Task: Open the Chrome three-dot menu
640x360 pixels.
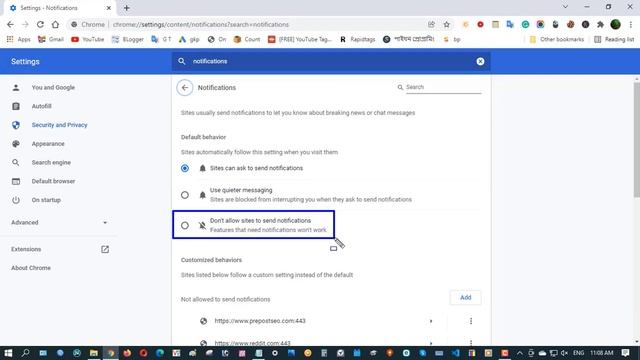Action: pos(630,24)
